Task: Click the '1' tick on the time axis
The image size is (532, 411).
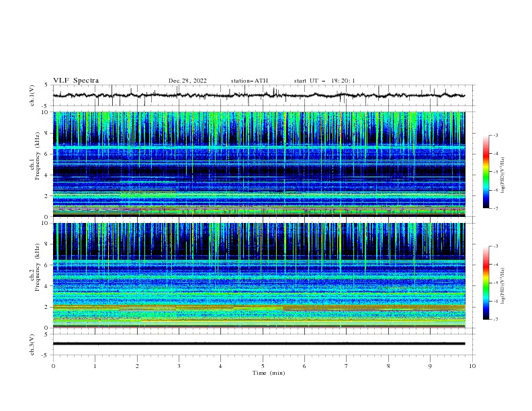Action: click(x=95, y=366)
